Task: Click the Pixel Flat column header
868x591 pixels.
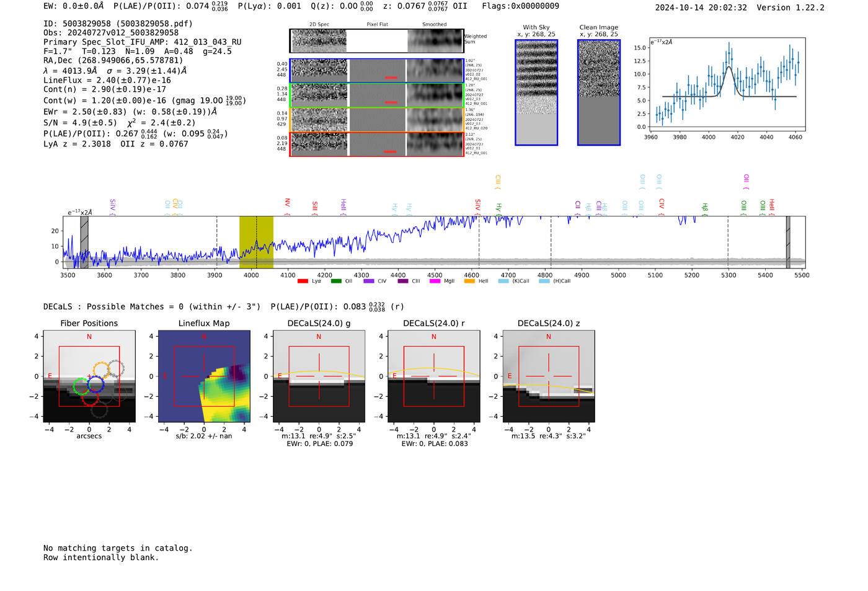Action: tap(377, 25)
